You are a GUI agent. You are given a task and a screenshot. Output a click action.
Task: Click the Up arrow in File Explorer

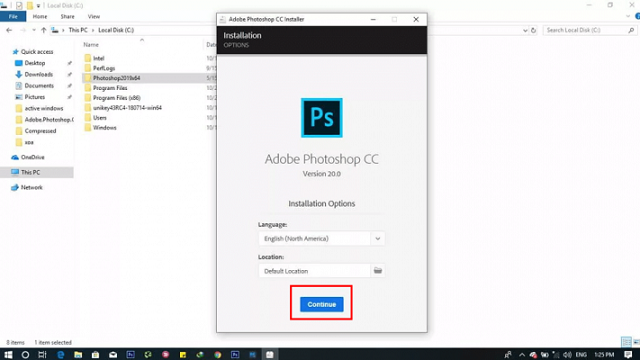coord(43,30)
